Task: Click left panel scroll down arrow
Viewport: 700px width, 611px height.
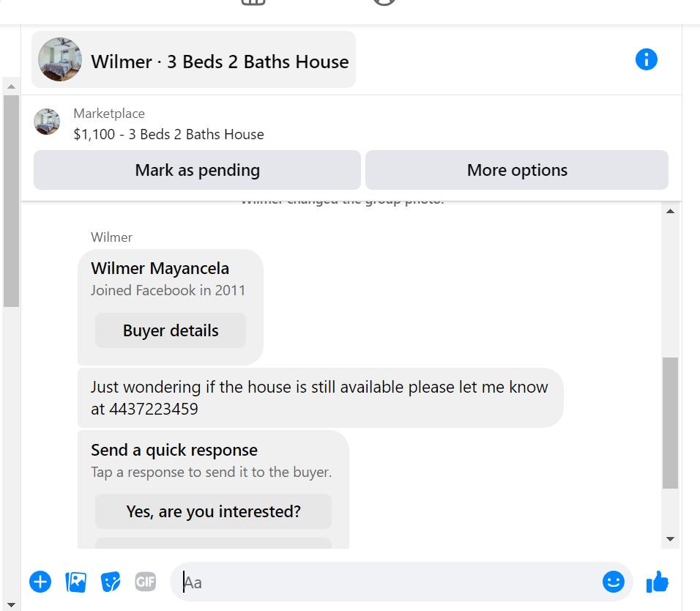Action: click(11, 604)
